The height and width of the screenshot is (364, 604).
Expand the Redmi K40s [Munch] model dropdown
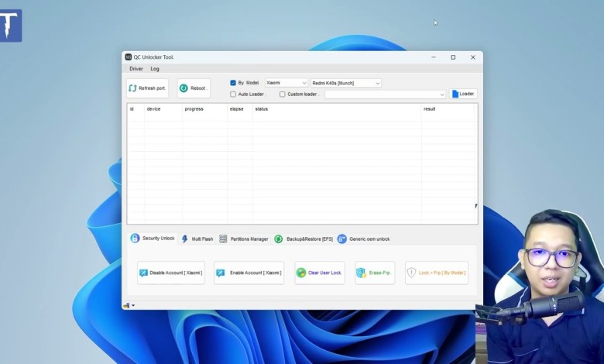point(345,83)
